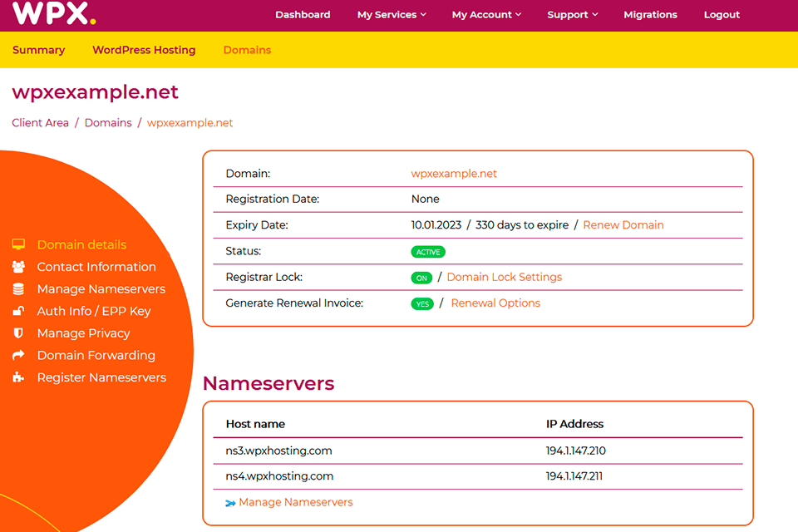Click the Register Nameservers puzzle icon
This screenshot has width=798, height=532.
(18, 377)
